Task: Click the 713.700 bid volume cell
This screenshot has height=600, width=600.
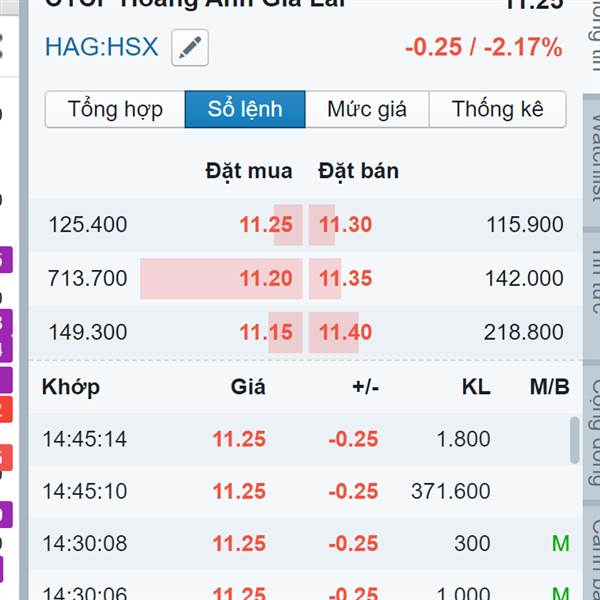Action: pos(88,278)
